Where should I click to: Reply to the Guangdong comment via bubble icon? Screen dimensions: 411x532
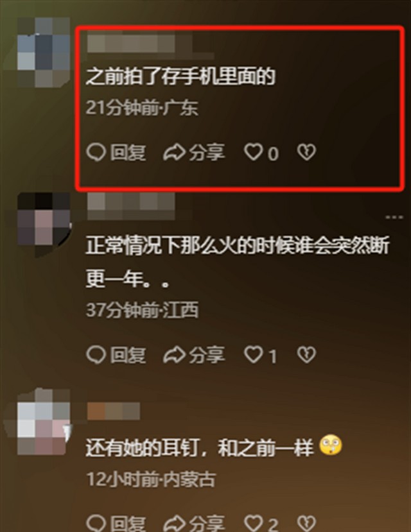point(116,152)
